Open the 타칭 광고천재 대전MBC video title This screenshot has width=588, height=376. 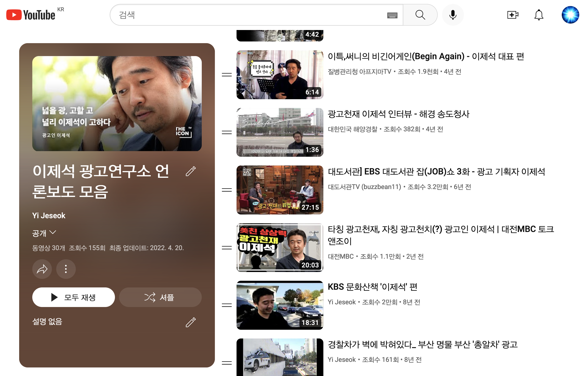point(441,235)
